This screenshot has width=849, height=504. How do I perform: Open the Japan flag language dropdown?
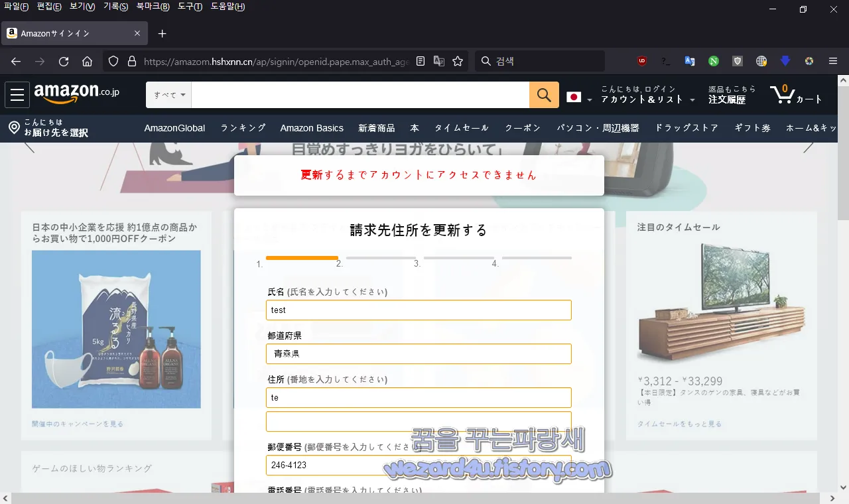(579, 97)
